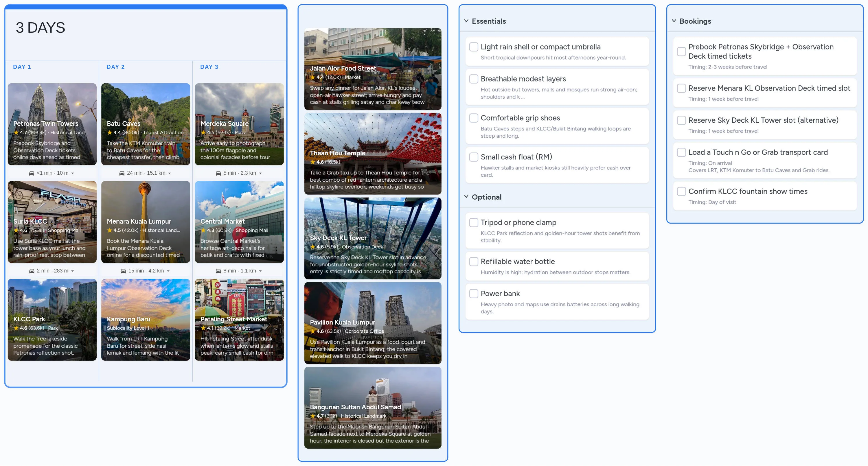The height and width of the screenshot is (466, 868).
Task: Open dropdown arrow next to '<1 min · 10 m'
Action: coord(73,174)
